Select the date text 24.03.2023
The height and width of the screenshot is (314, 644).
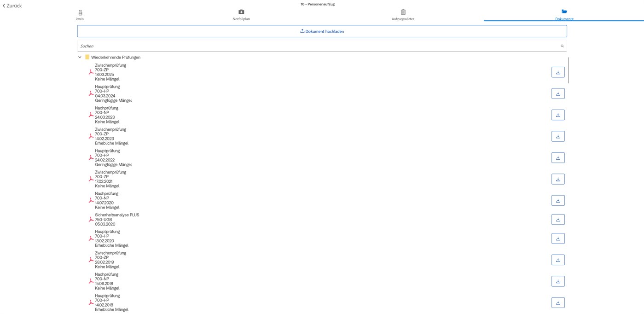point(105,117)
